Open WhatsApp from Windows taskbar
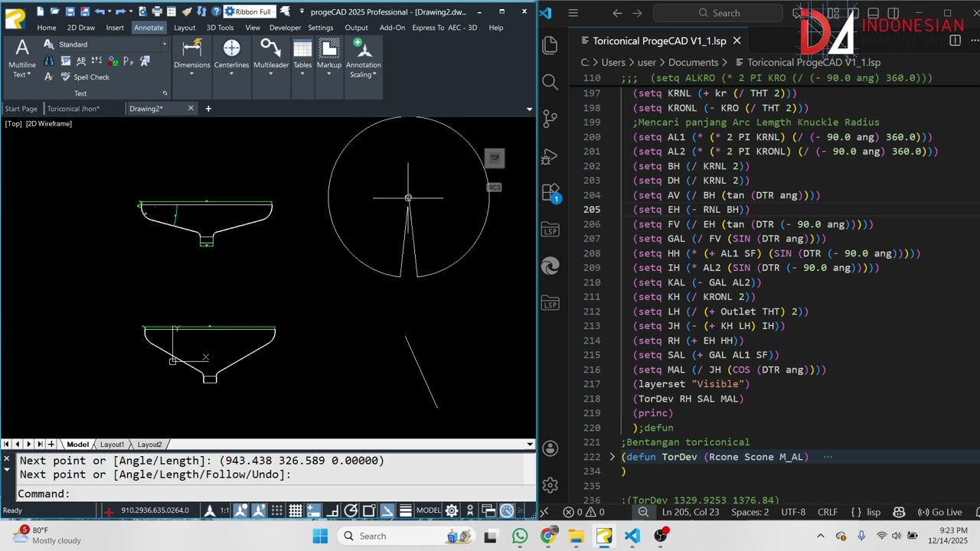Screen dimensions: 980x551 tap(520, 536)
